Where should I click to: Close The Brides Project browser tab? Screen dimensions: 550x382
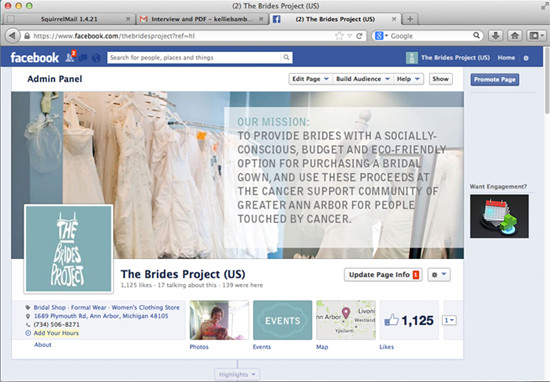[x=394, y=19]
